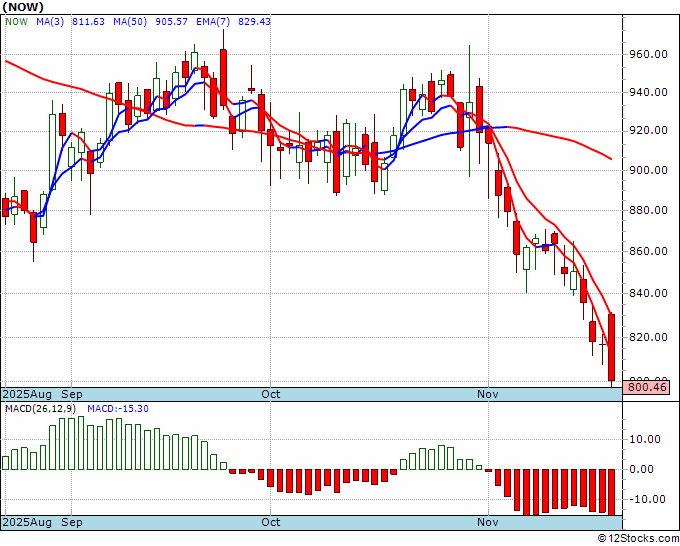Screen dimensions: 680x546
Task: Click the 820.00 price axis label
Action: (648, 337)
